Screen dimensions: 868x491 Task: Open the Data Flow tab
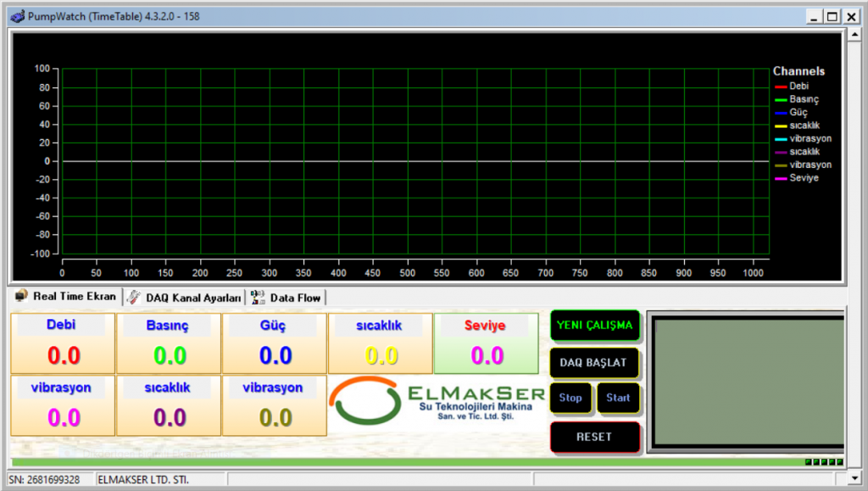(x=294, y=298)
